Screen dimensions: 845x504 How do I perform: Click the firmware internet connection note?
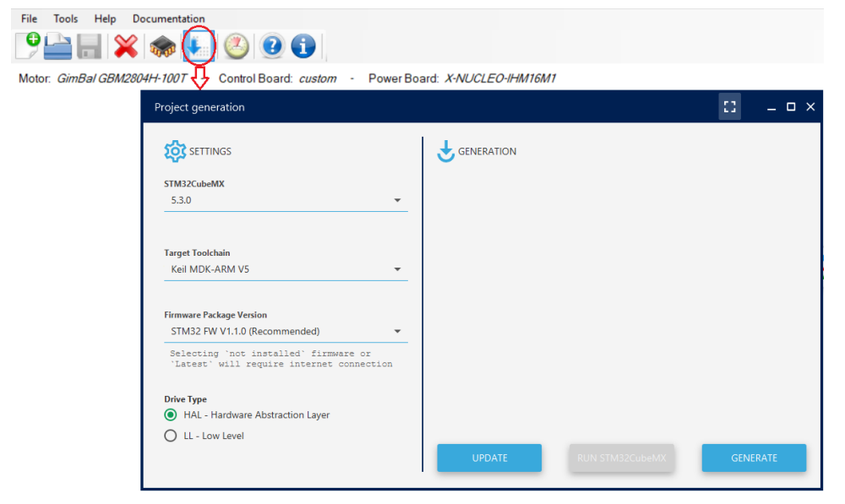281,359
